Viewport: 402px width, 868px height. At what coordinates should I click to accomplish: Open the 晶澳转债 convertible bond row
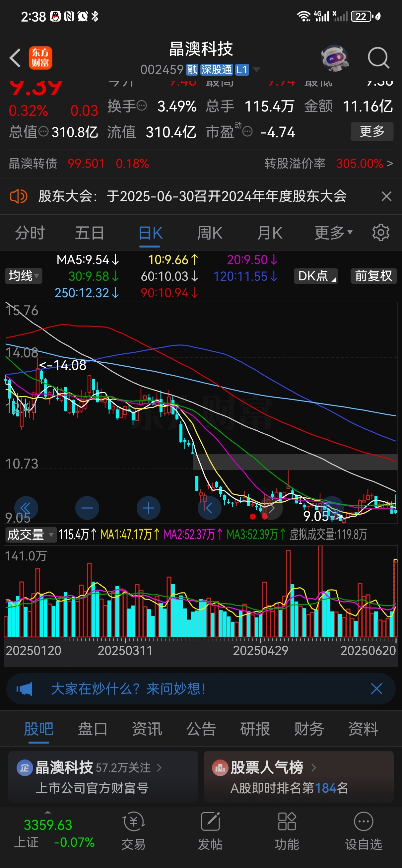(x=79, y=164)
